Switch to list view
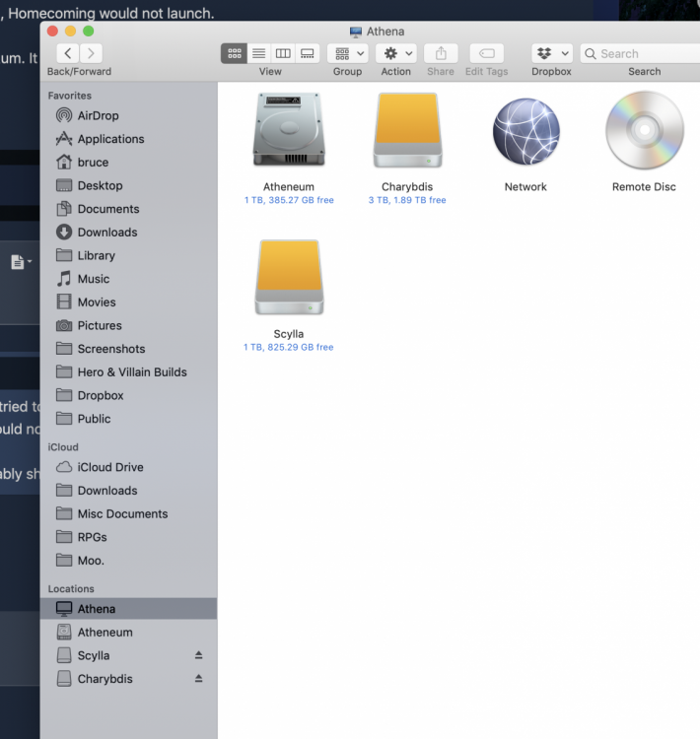 [x=258, y=53]
